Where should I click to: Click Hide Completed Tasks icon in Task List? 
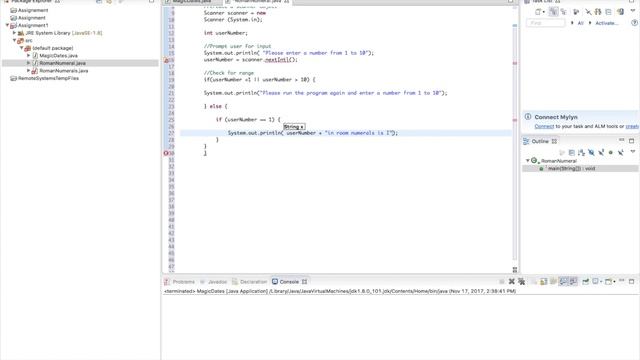point(588,12)
